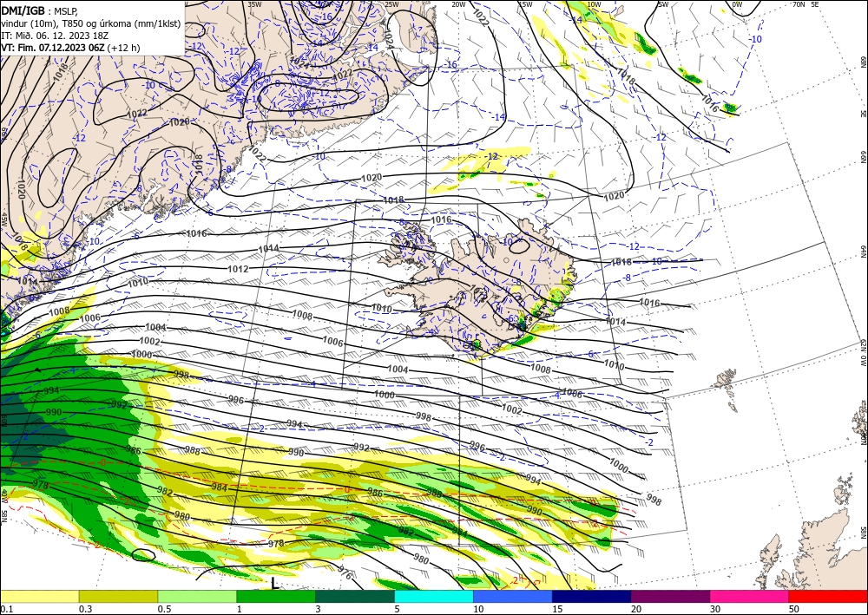Screen dimensions: 868x615
Task: Click the "L" low-pressure marker
Action: coord(275,583)
